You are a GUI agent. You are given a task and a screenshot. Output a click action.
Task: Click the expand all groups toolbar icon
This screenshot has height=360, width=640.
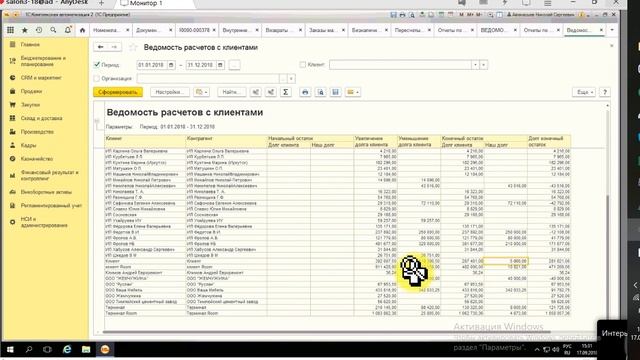(271, 92)
